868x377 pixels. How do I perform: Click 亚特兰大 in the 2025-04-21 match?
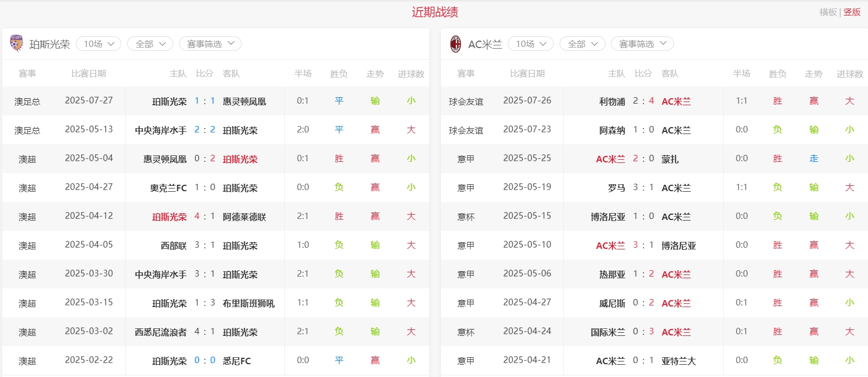tap(678, 360)
